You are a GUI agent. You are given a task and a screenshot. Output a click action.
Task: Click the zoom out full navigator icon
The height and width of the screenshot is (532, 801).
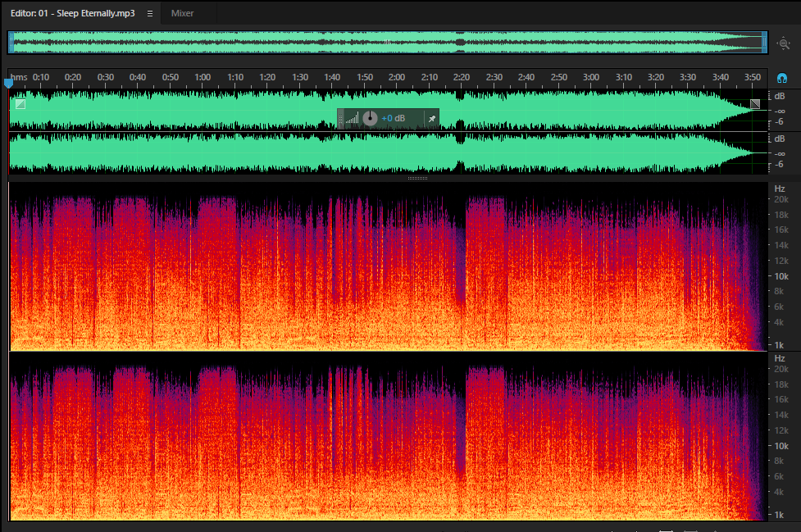[784, 43]
